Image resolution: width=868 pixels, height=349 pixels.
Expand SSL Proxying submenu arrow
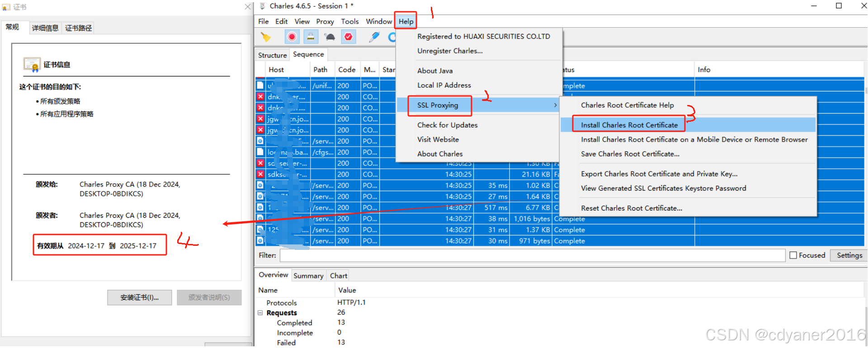[555, 105]
